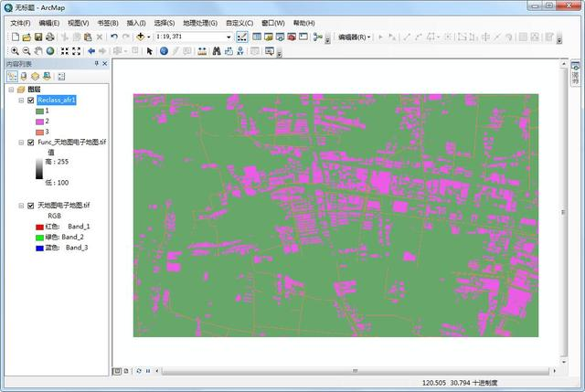Click the Fixed Zoom Out icon
The width and height of the screenshot is (585, 392).
click(76, 51)
